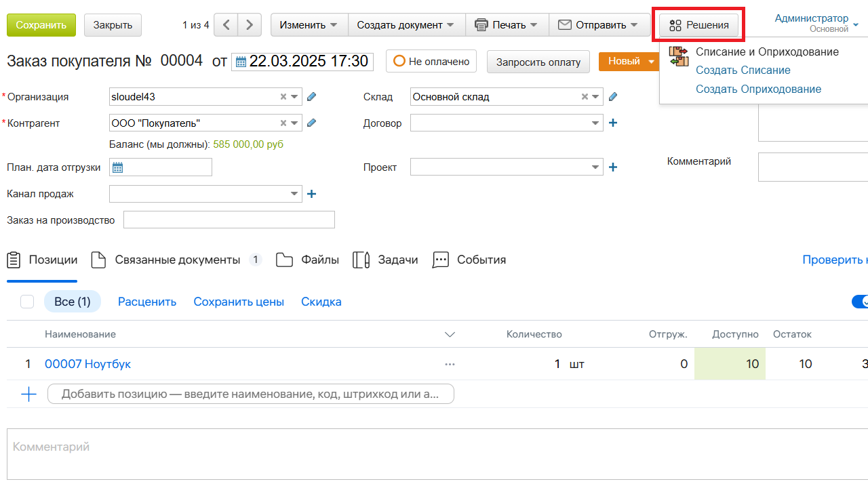
Task: Go to previous order arrow
Action: coord(226,25)
